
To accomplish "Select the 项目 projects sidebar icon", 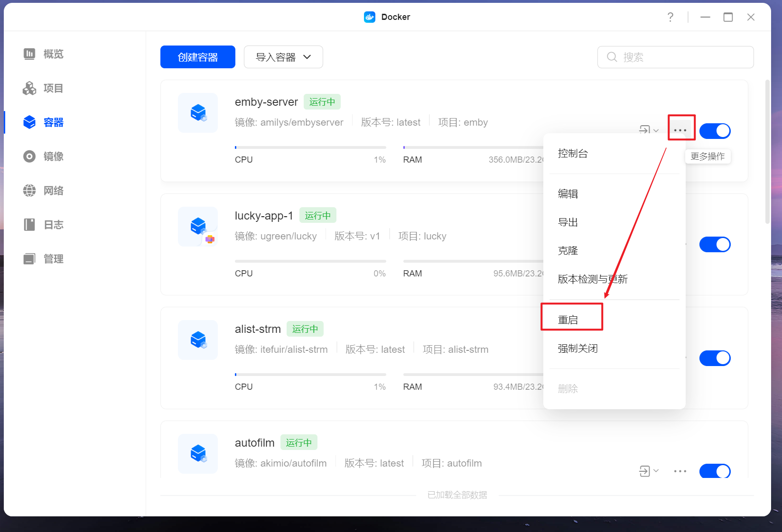I will pyautogui.click(x=29, y=88).
